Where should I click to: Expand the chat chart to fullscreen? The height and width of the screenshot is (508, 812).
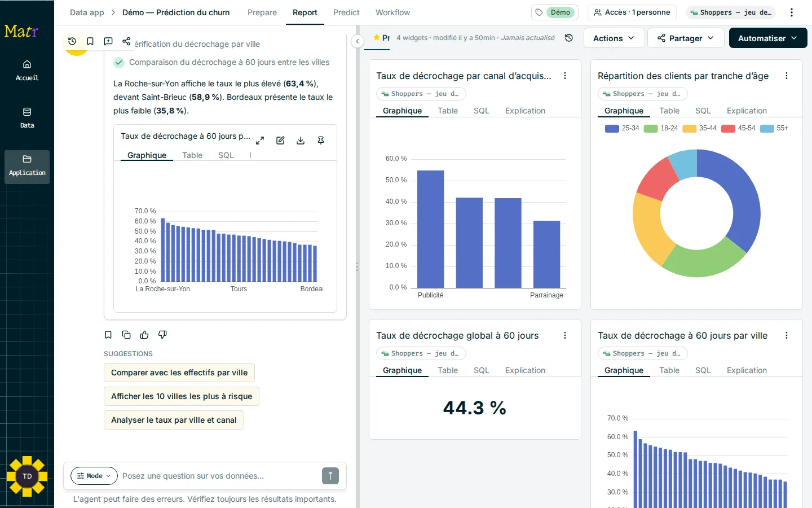click(260, 141)
